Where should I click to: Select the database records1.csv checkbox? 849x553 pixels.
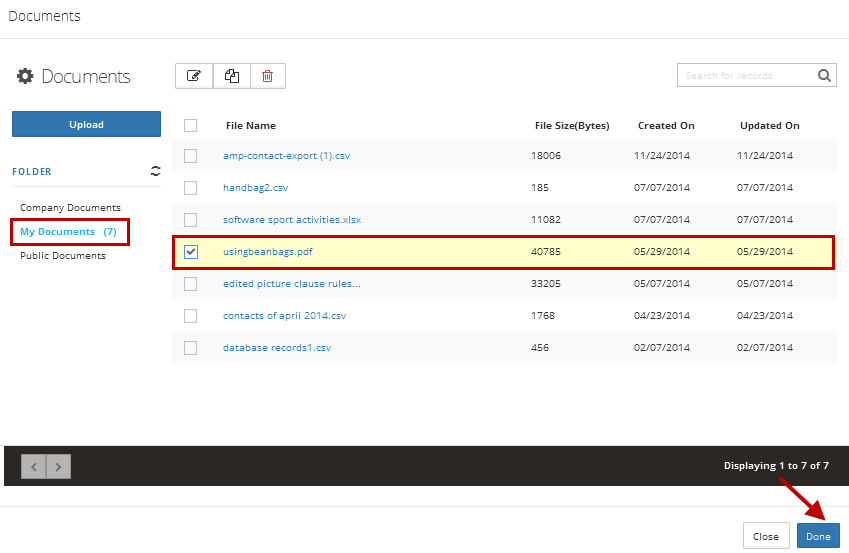coord(191,348)
